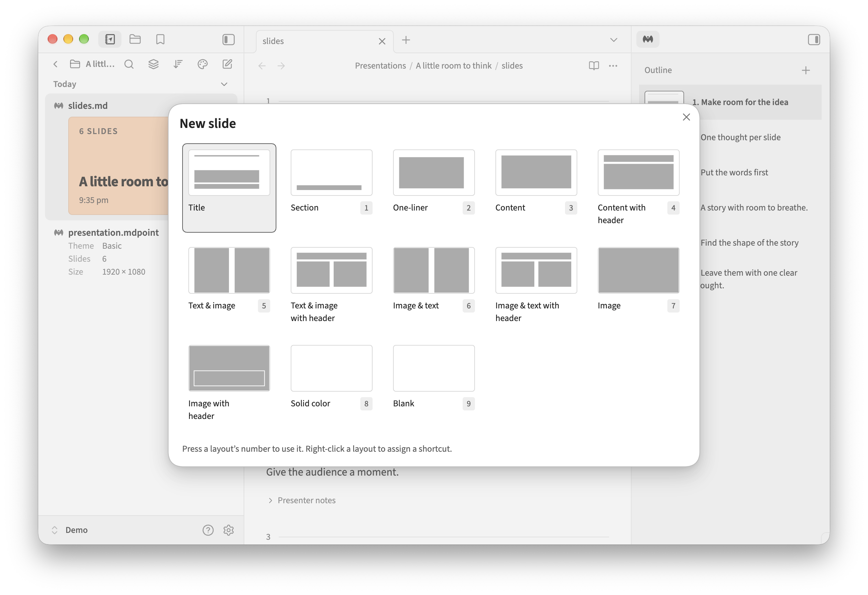Open presentation.mdpoint file in sidebar
The image size is (868, 595).
(x=113, y=232)
